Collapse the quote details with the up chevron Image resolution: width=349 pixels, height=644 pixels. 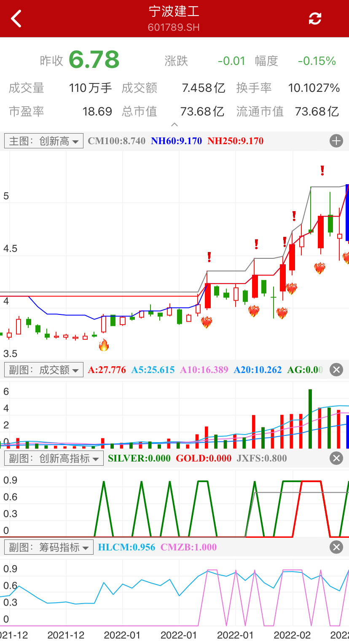[x=174, y=125]
